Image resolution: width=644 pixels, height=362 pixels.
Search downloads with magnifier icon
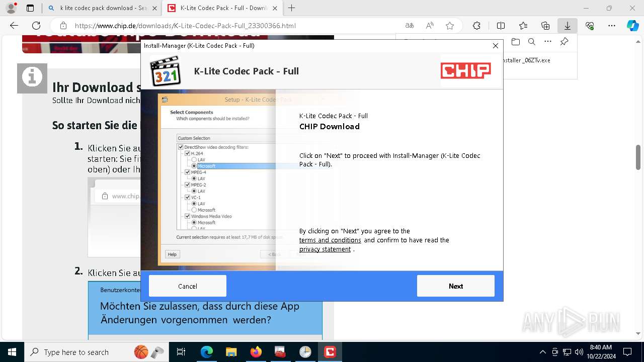pos(531,42)
